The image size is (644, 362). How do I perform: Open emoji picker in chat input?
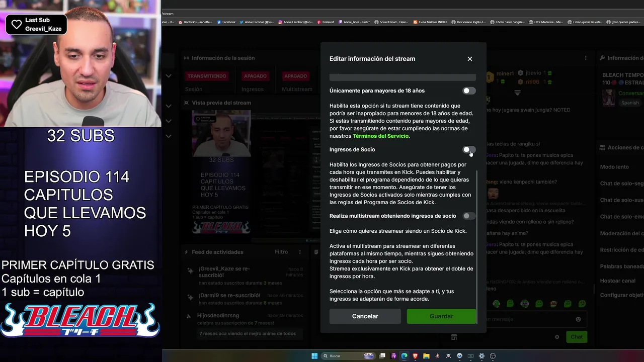578,319
